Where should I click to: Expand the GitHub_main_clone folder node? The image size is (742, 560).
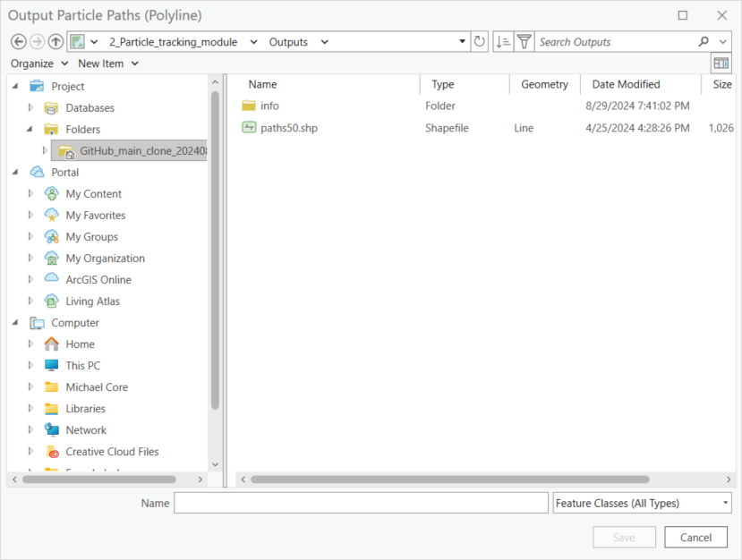(x=45, y=150)
